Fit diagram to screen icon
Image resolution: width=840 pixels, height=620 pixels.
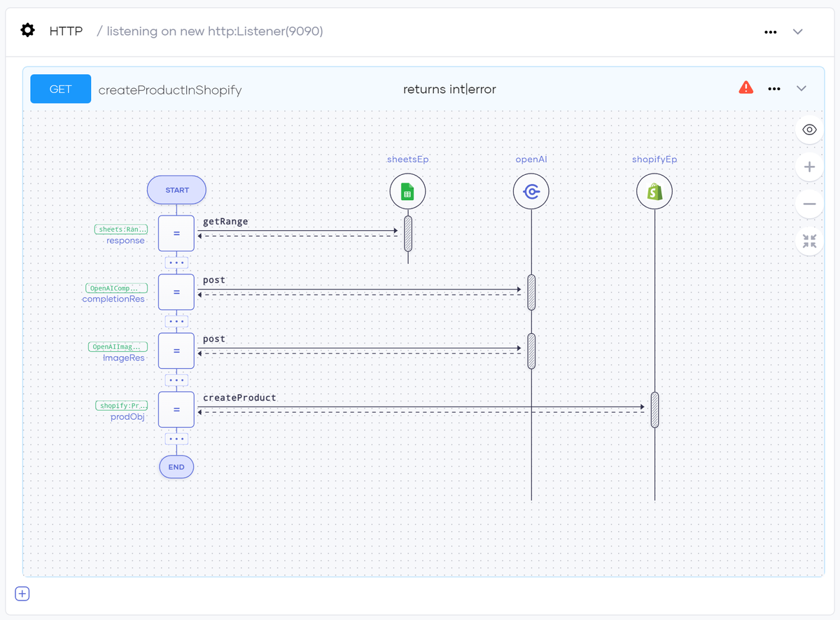(x=810, y=241)
